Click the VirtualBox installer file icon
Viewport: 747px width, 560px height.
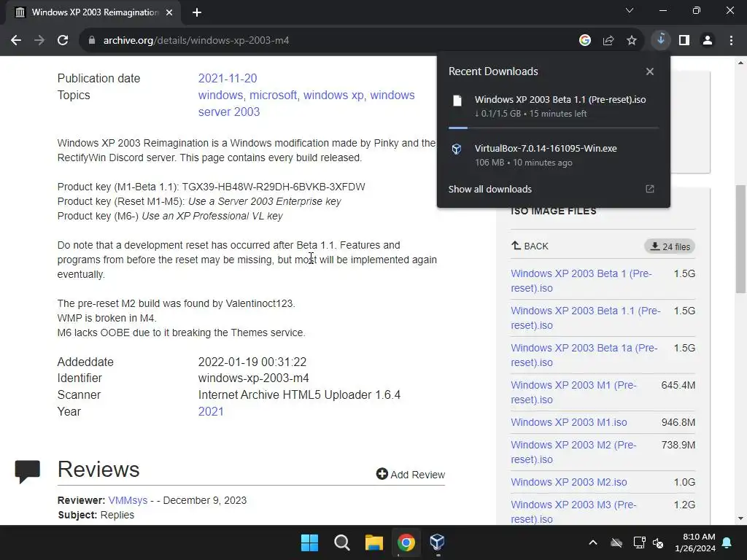(x=457, y=149)
